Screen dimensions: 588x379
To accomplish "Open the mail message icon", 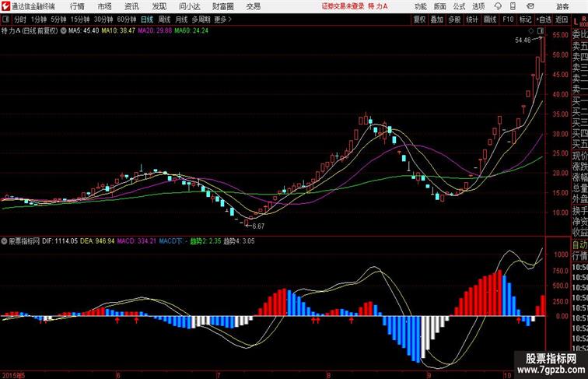I will coord(530,6).
